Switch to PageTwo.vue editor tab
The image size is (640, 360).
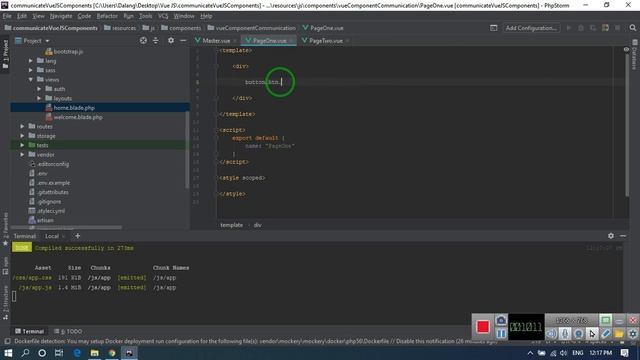pyautogui.click(x=326, y=40)
